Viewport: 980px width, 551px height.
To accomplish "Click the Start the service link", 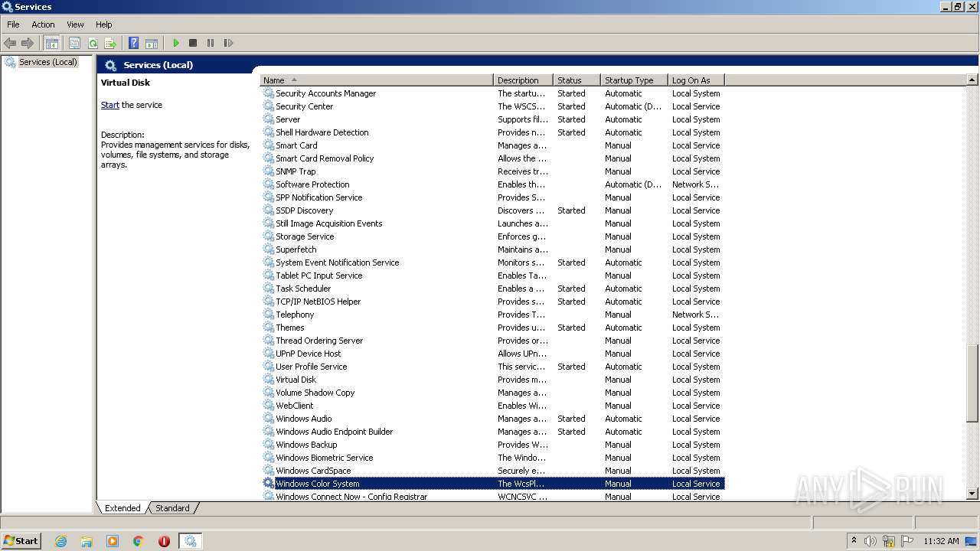I will pos(110,105).
